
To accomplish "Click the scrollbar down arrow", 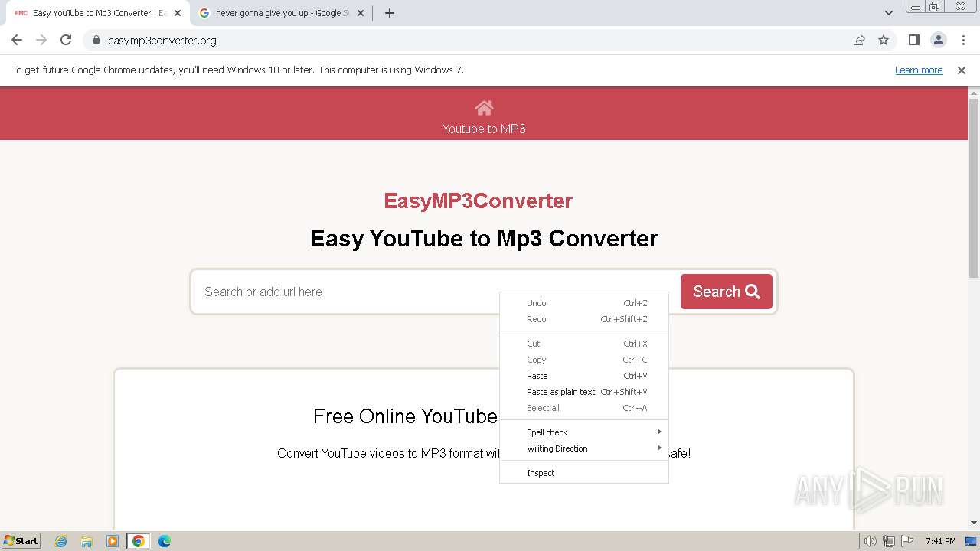I will click(x=974, y=523).
